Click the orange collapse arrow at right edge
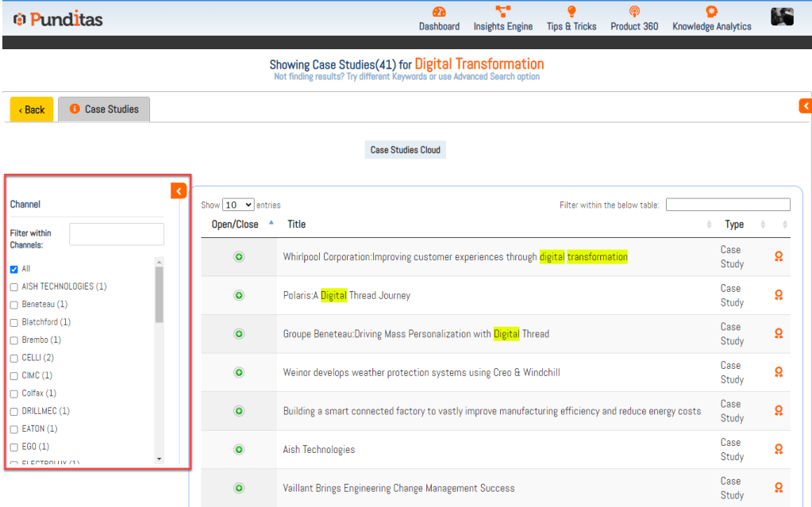Screen dimensions: 812x507 click(805, 106)
